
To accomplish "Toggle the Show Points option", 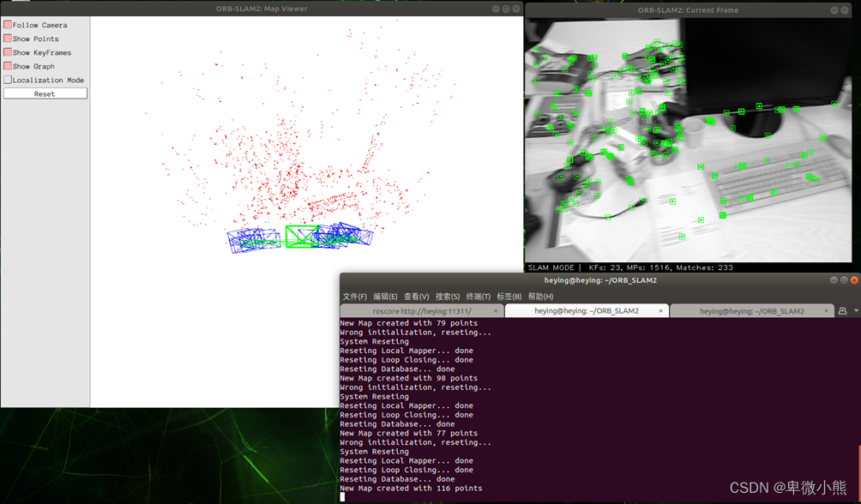I will click(x=7, y=38).
